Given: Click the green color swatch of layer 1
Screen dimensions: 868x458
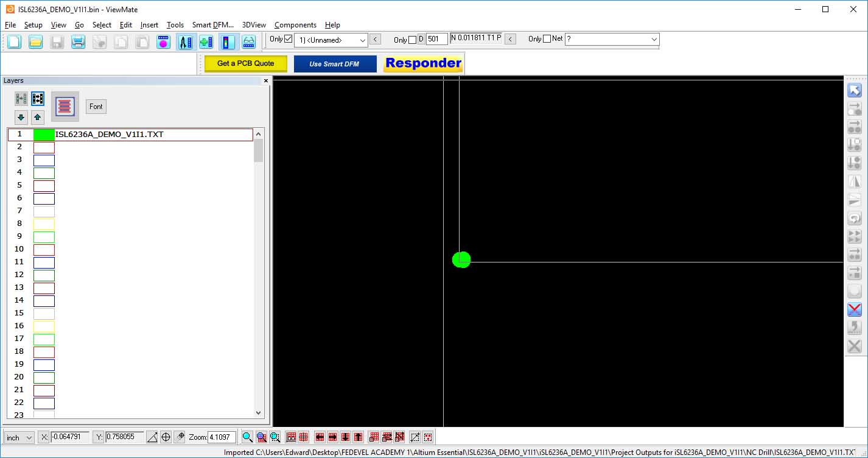Looking at the screenshot, I should coord(44,135).
